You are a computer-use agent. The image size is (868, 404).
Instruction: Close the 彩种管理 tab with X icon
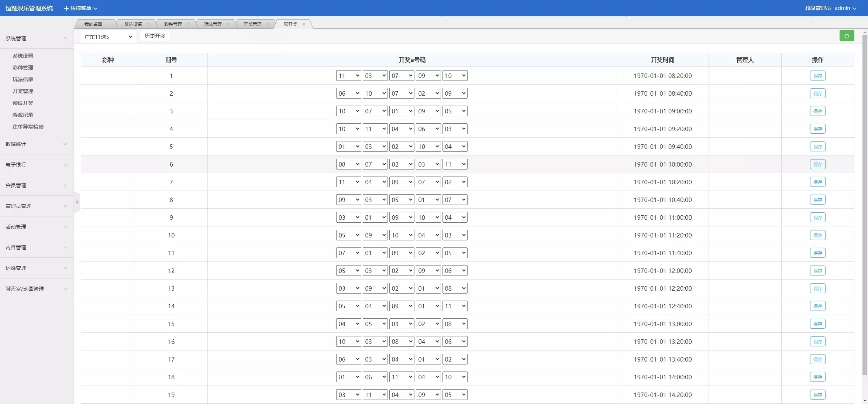pos(189,24)
